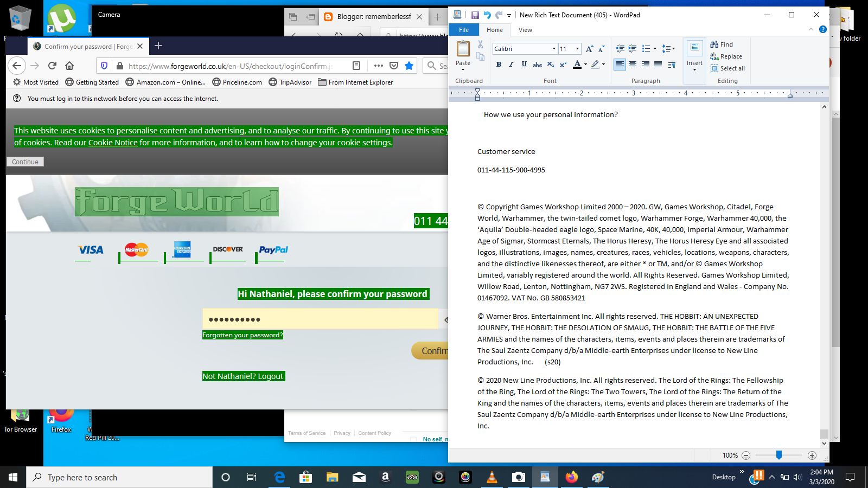Screen dimensions: 868x488
Task: Decrease paragraph indent in WordPad
Action: click(x=620, y=49)
